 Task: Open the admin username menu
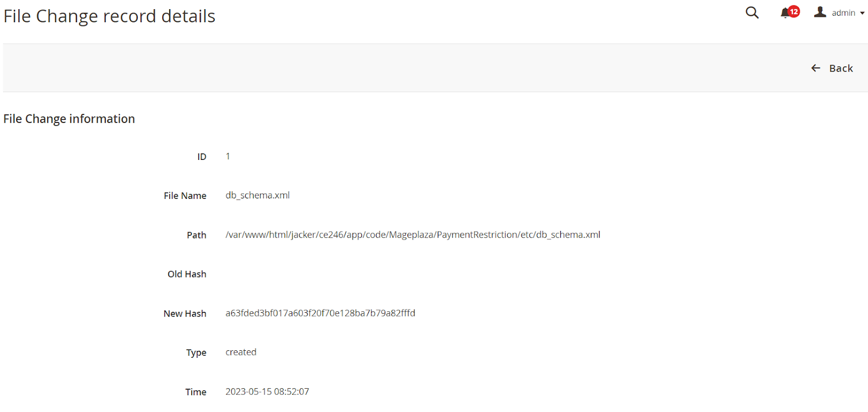[x=843, y=13]
